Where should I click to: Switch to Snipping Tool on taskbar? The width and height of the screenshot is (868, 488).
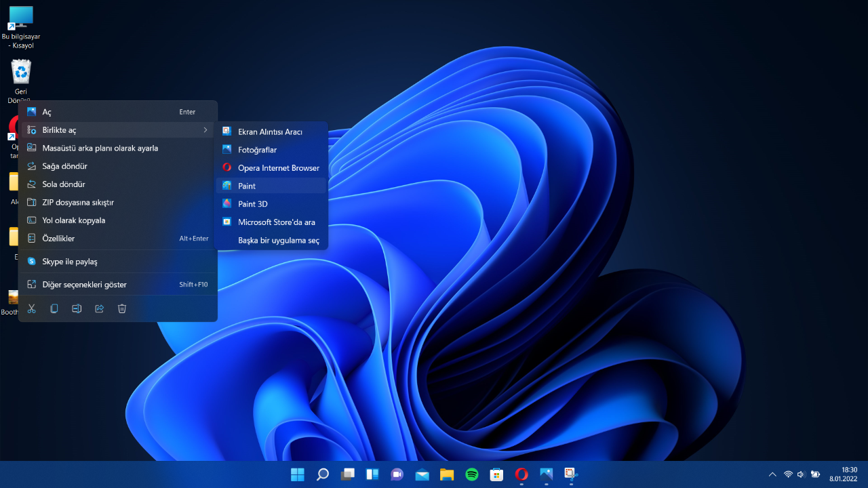571,474
